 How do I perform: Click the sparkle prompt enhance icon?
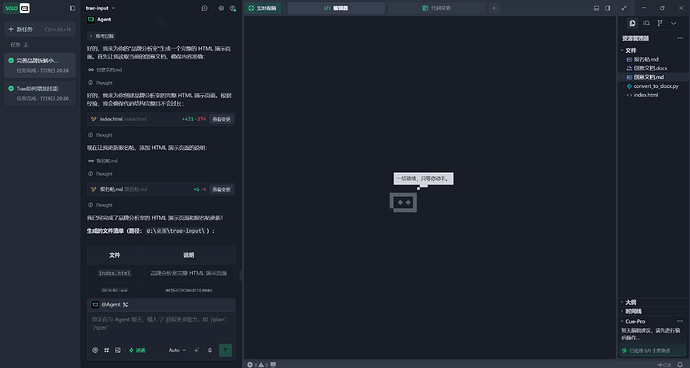[x=196, y=350]
